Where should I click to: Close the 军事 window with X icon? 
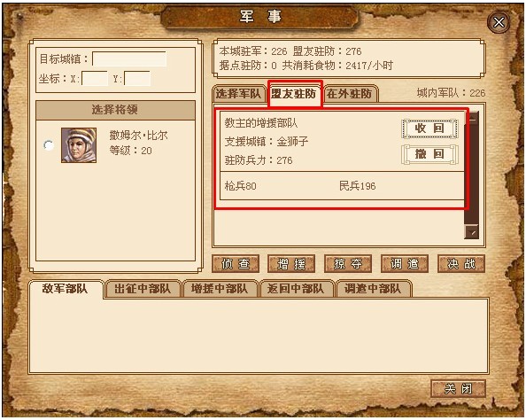499,22
